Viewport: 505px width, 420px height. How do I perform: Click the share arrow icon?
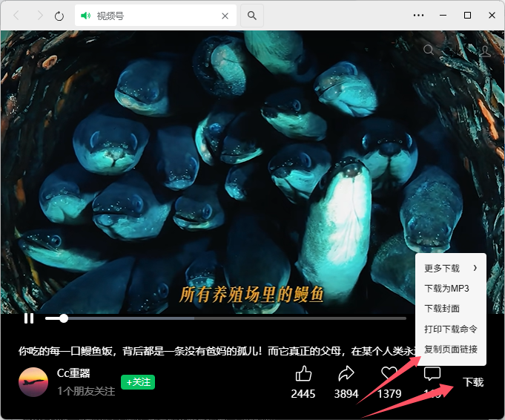346,373
